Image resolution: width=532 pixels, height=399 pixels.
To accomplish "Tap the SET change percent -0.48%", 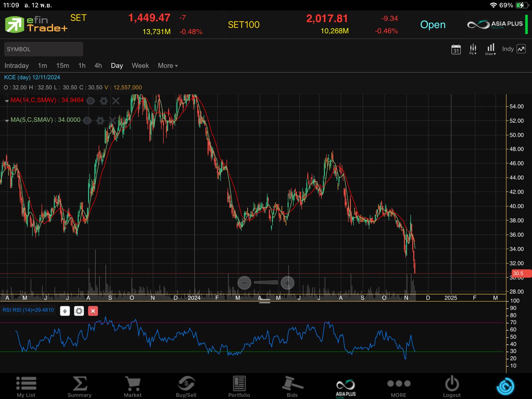I will coord(191,32).
